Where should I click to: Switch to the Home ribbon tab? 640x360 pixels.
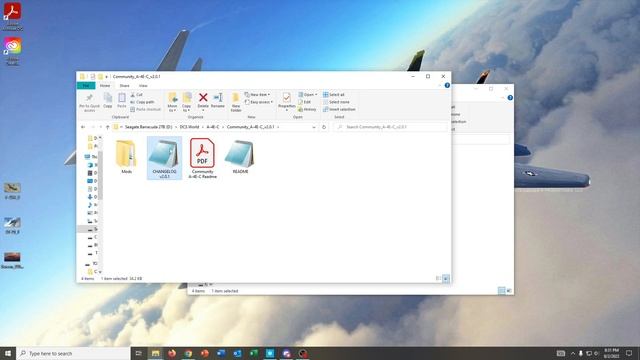pos(105,86)
